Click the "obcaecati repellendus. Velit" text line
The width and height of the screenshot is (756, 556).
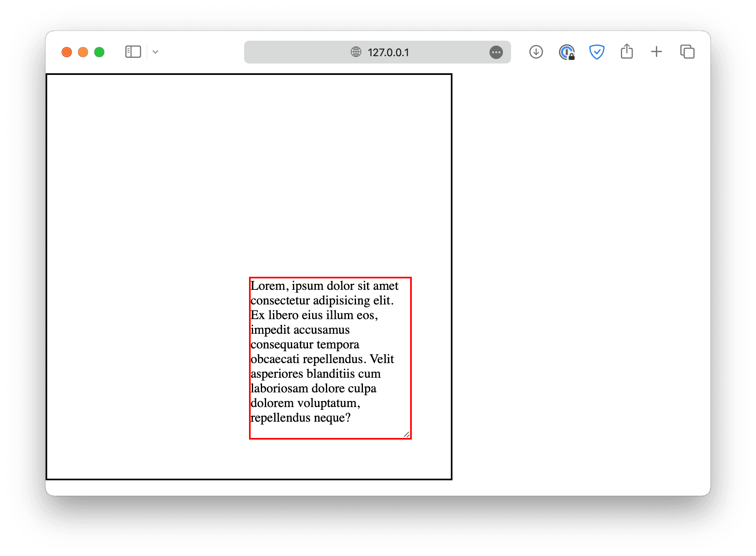coord(322,359)
